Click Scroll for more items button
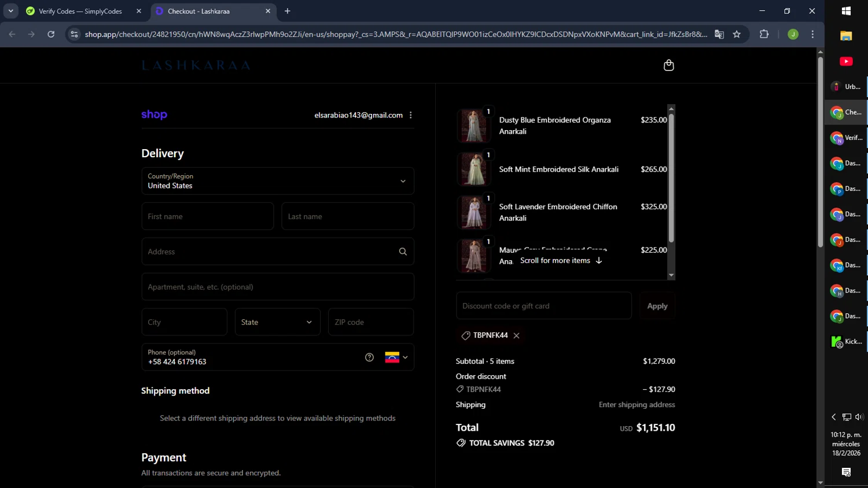This screenshot has width=868, height=488. pyautogui.click(x=561, y=261)
